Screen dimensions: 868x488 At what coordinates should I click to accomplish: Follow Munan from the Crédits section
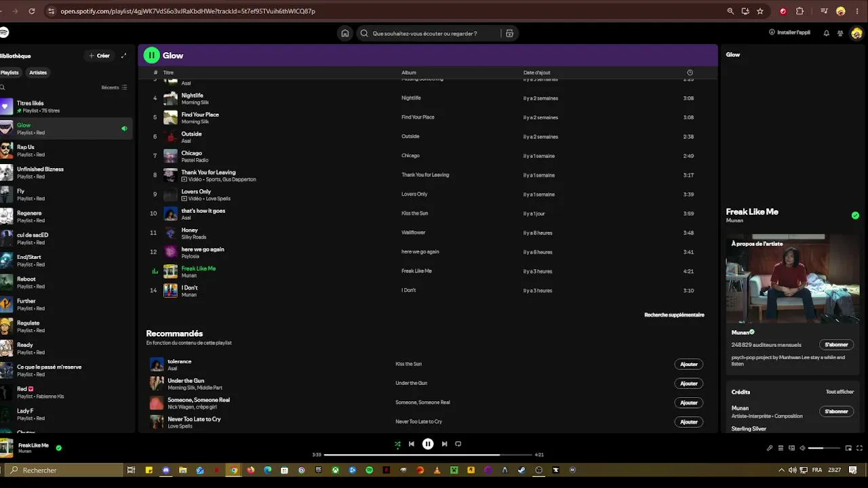(837, 411)
